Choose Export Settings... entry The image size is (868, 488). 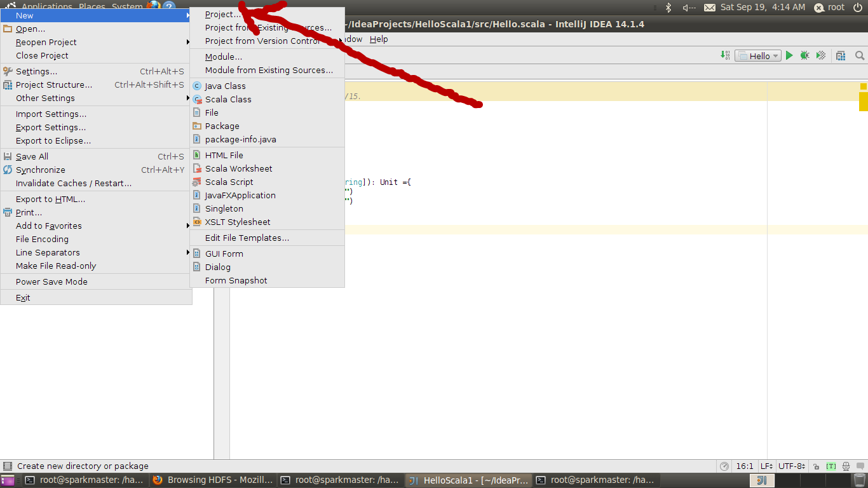coord(96,127)
